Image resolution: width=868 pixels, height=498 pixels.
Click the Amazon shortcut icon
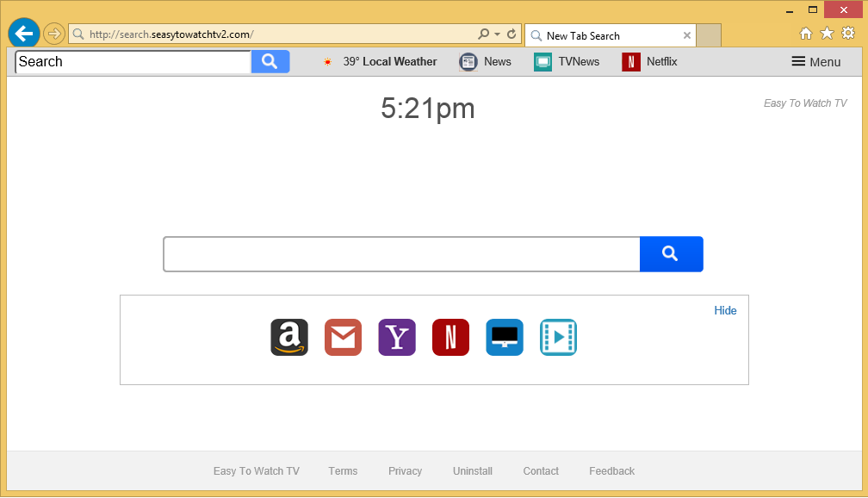pos(289,337)
